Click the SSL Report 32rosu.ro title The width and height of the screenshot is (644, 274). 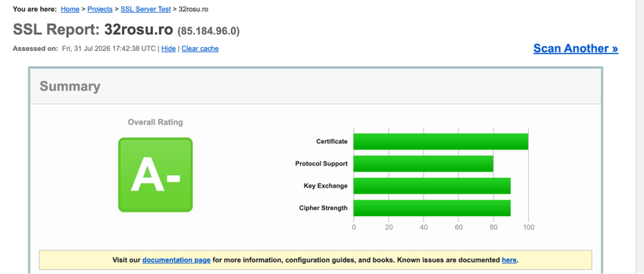(x=93, y=30)
